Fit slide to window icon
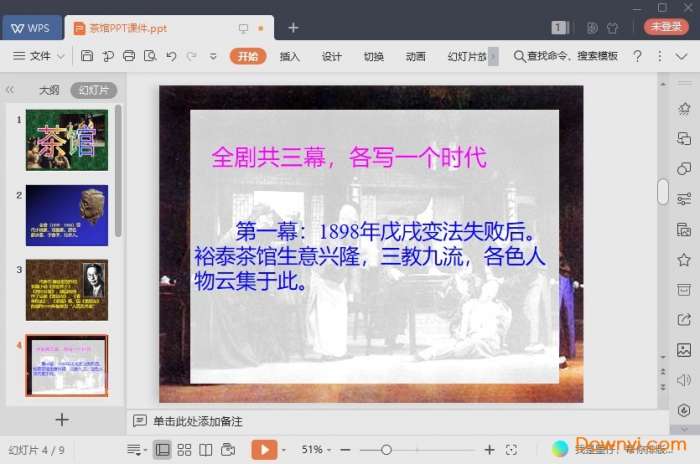The image size is (700, 464). coord(511,450)
